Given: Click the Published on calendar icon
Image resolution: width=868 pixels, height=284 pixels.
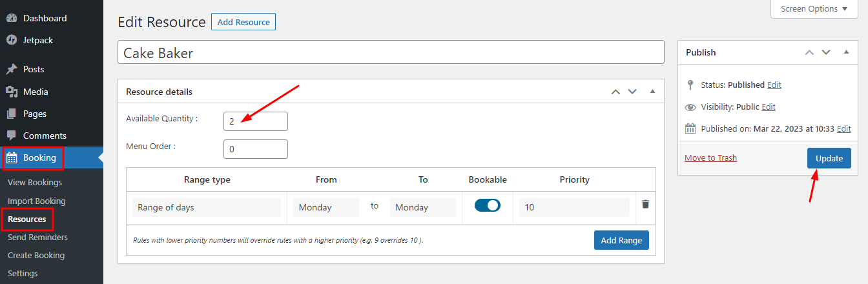Looking at the screenshot, I should coord(690,128).
